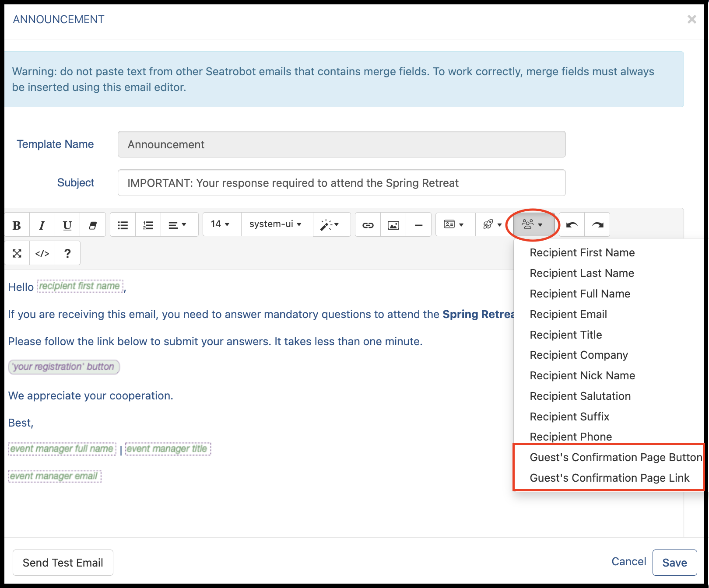Insert an ordered numbered list
Viewport: 709px width, 588px height.
pyautogui.click(x=148, y=225)
